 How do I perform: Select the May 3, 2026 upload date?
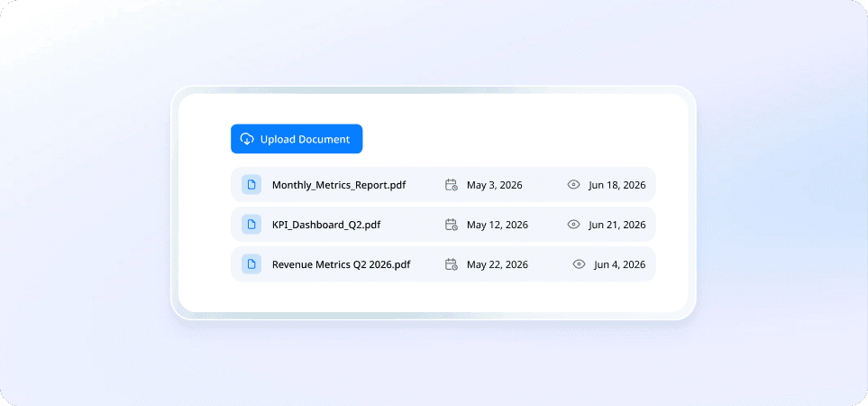point(494,185)
